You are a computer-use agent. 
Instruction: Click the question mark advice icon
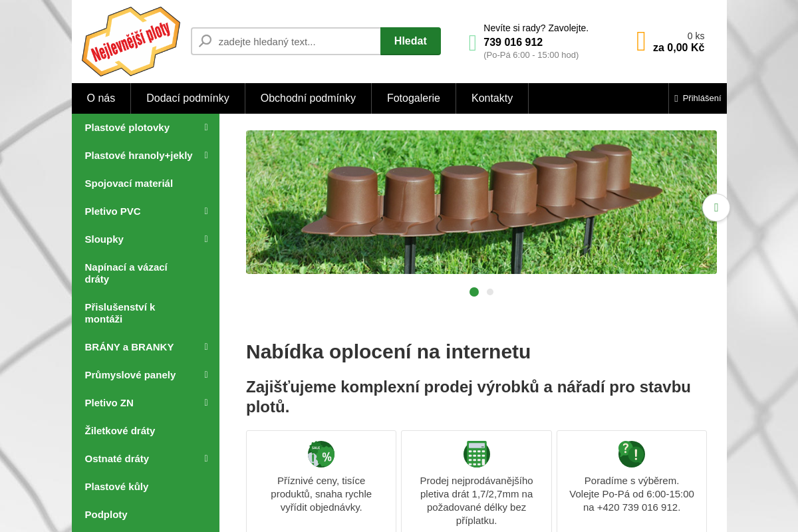(x=631, y=454)
